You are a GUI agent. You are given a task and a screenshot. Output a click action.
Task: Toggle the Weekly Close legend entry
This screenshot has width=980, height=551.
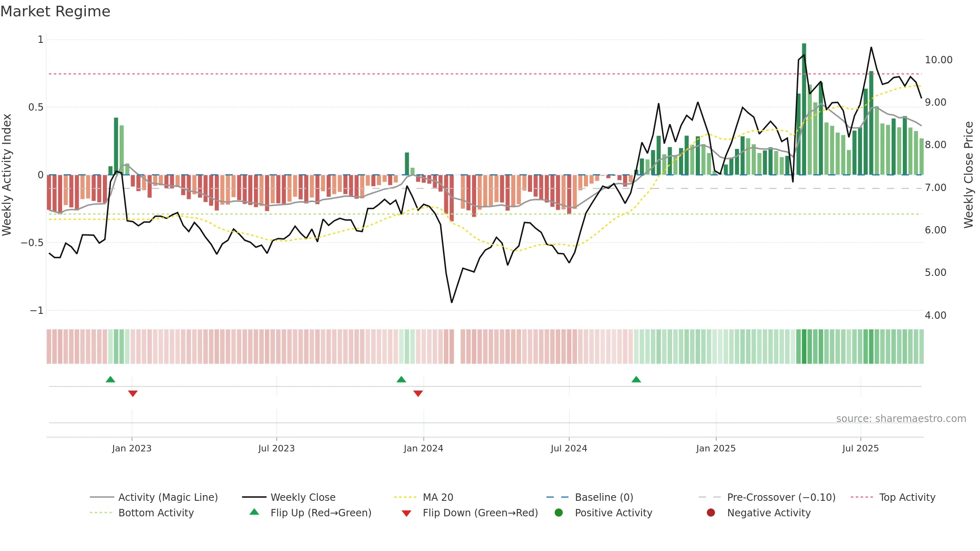click(x=289, y=497)
